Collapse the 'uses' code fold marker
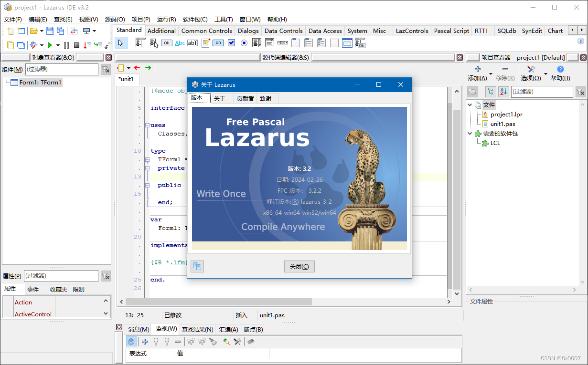The width and height of the screenshot is (588, 365). (x=147, y=125)
